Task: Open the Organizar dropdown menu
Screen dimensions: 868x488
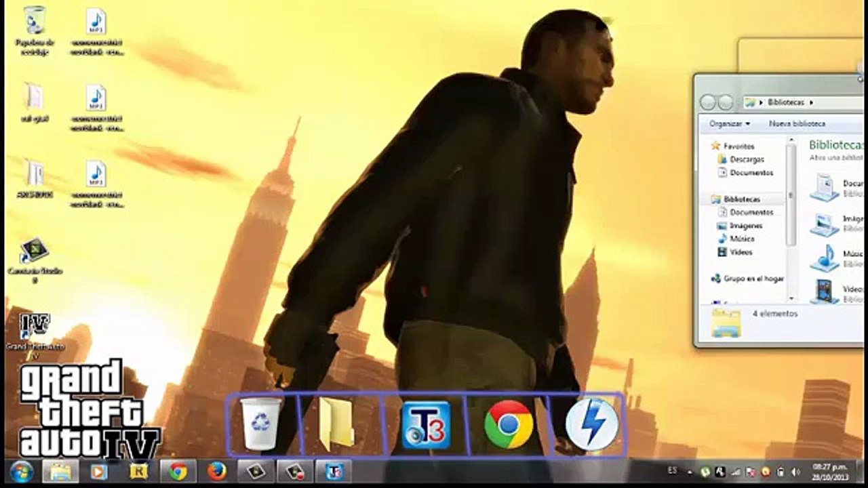Action: click(730, 124)
